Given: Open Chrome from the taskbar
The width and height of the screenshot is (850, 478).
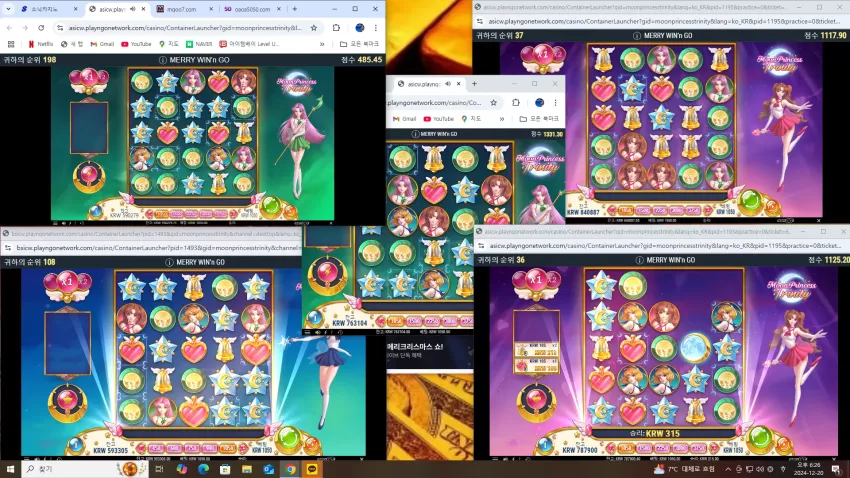Looking at the screenshot, I should 290,469.
